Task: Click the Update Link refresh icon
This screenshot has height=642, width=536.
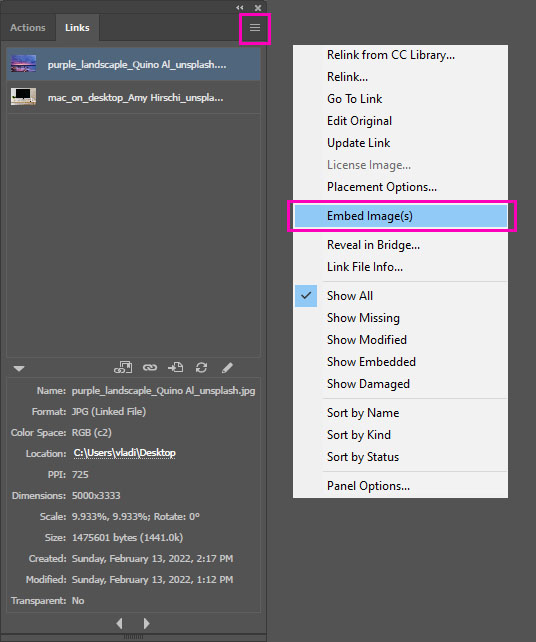Action: click(x=201, y=368)
